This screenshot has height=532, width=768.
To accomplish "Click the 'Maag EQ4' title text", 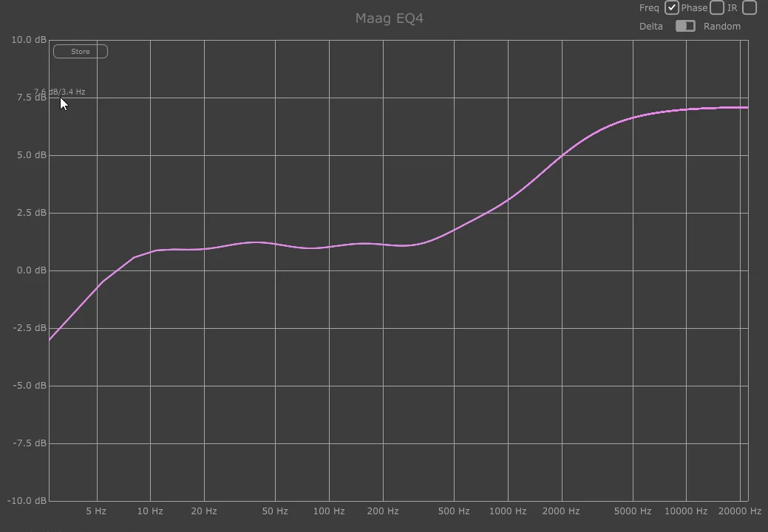I will (x=390, y=18).
